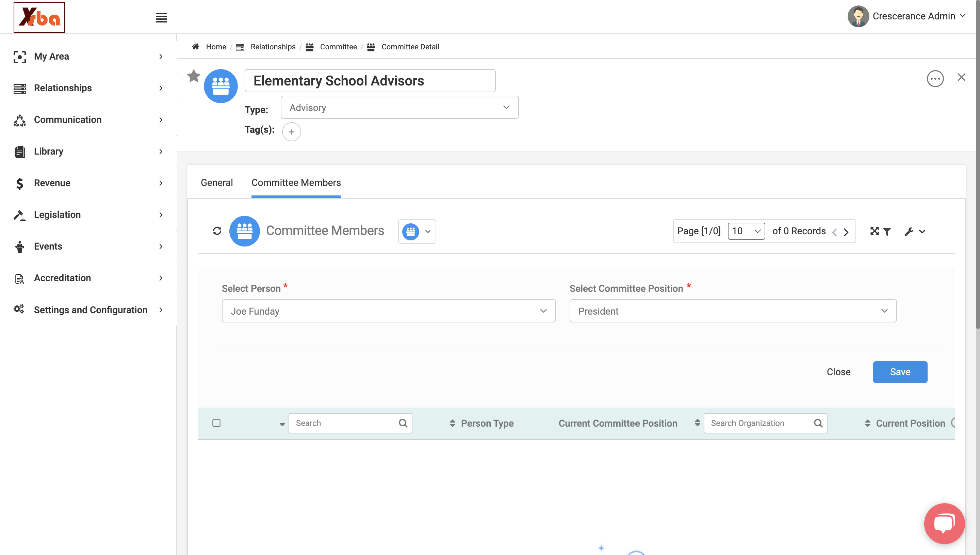Select the Committee Members tab
Image resolution: width=980 pixels, height=555 pixels.
click(296, 183)
